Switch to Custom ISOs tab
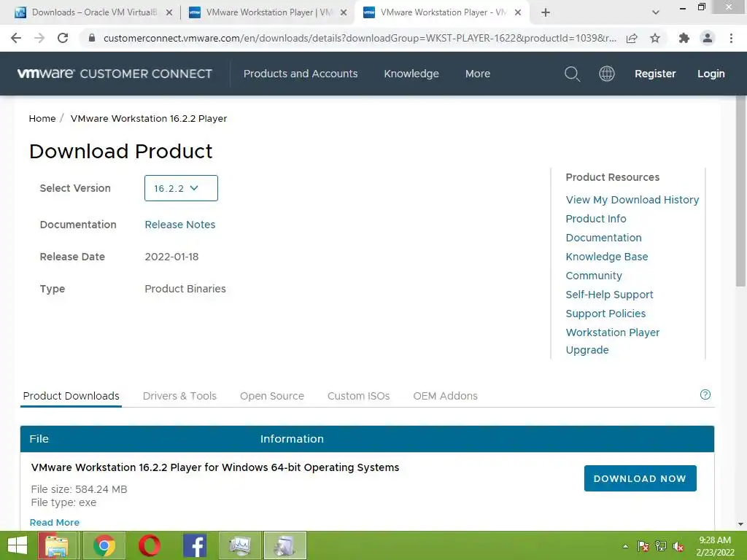This screenshot has height=560, width=747. 359,396
